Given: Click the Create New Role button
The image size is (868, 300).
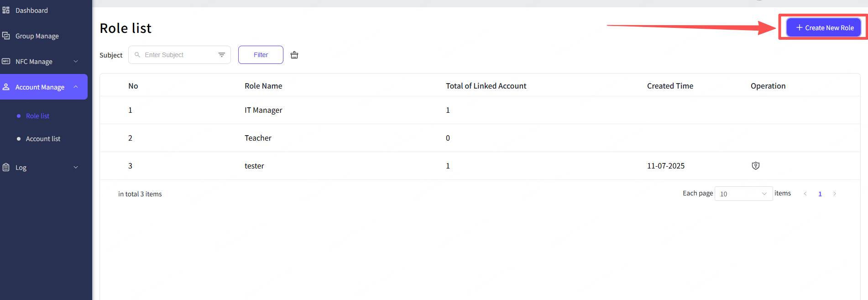Looking at the screenshot, I should [x=824, y=28].
